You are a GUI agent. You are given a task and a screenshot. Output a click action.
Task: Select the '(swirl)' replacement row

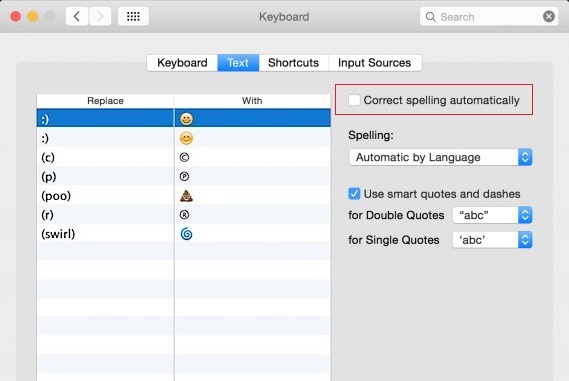(x=184, y=234)
